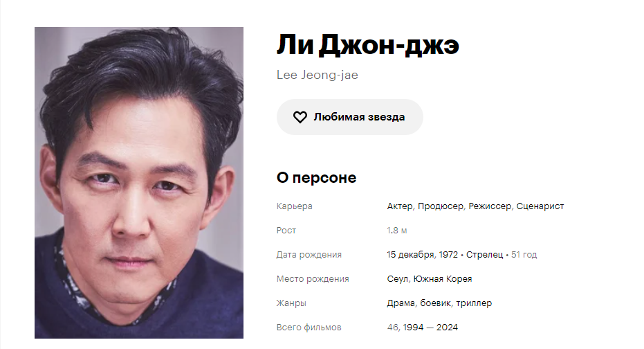Select the Драма genre link

click(401, 303)
